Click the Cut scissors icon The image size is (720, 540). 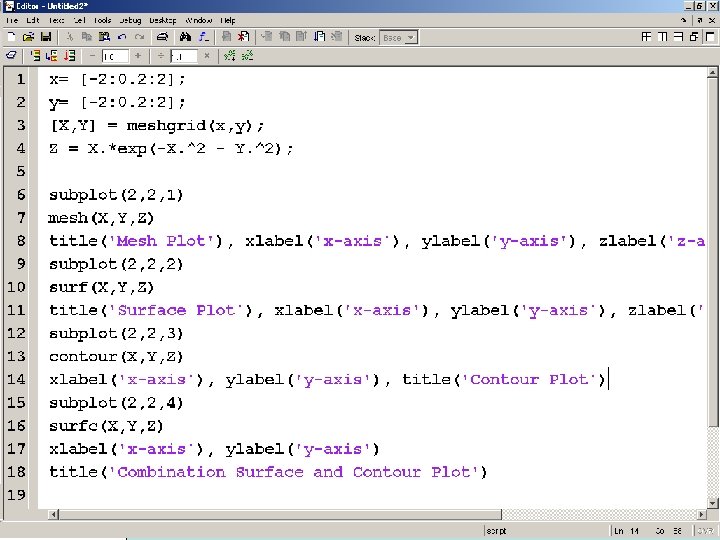[70, 37]
